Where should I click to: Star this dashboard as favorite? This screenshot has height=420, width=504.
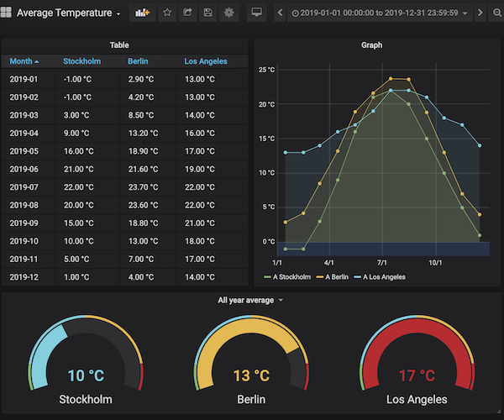167,13
